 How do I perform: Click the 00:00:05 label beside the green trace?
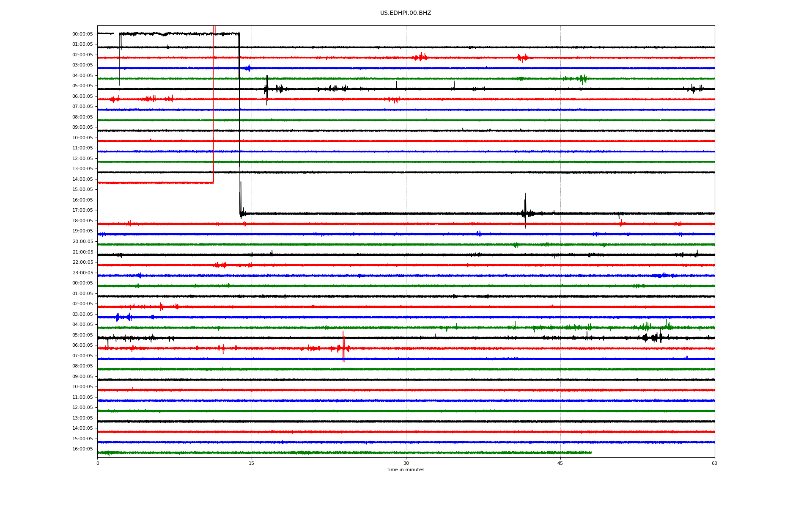tap(82, 283)
